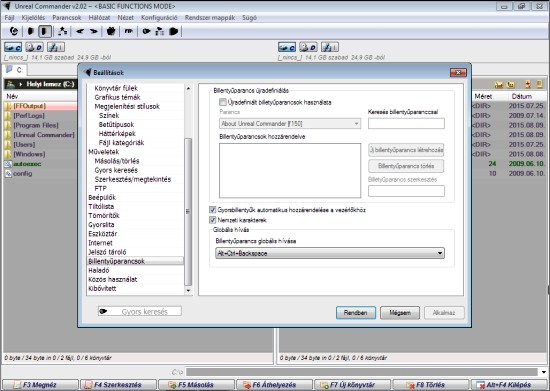Enable Újradefiniált billentyűparancsok használata checkbox
Viewport: 550px width, 391px height.
point(222,102)
